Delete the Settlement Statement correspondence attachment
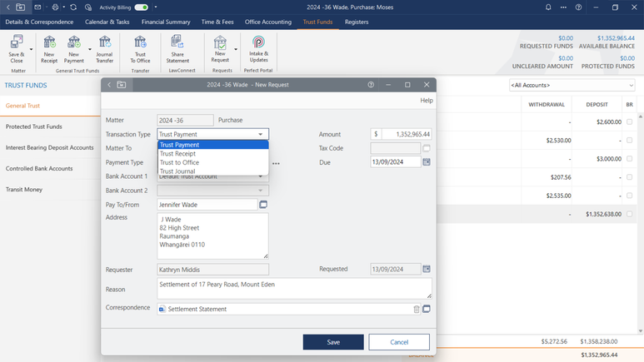The height and width of the screenshot is (362, 644). pyautogui.click(x=417, y=309)
